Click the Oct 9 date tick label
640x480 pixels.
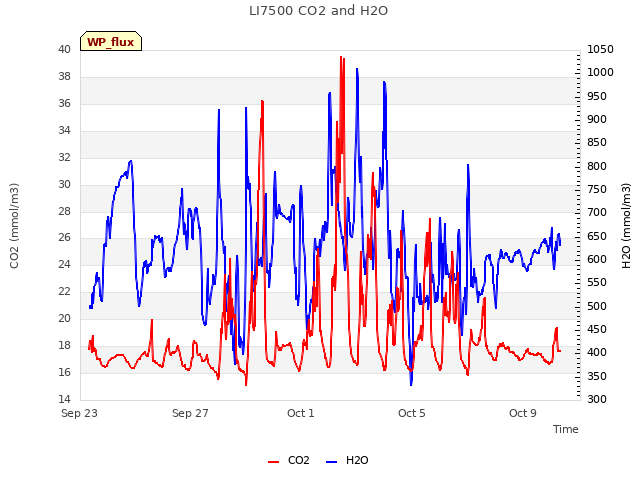coord(522,413)
